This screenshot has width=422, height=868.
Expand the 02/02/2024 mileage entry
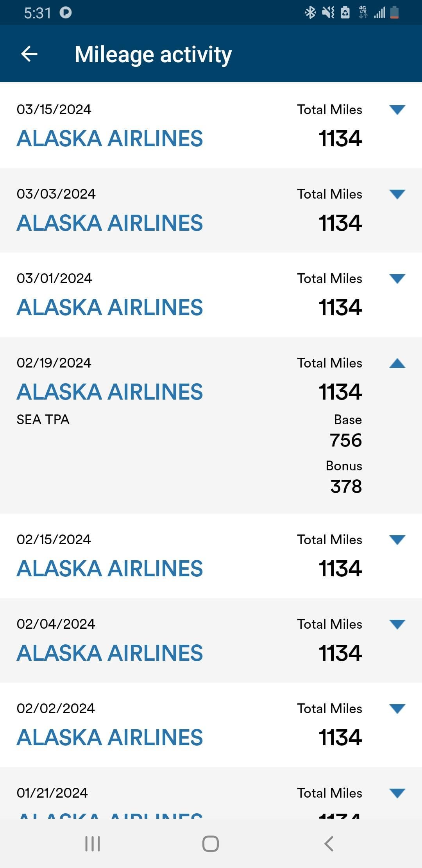click(x=397, y=709)
